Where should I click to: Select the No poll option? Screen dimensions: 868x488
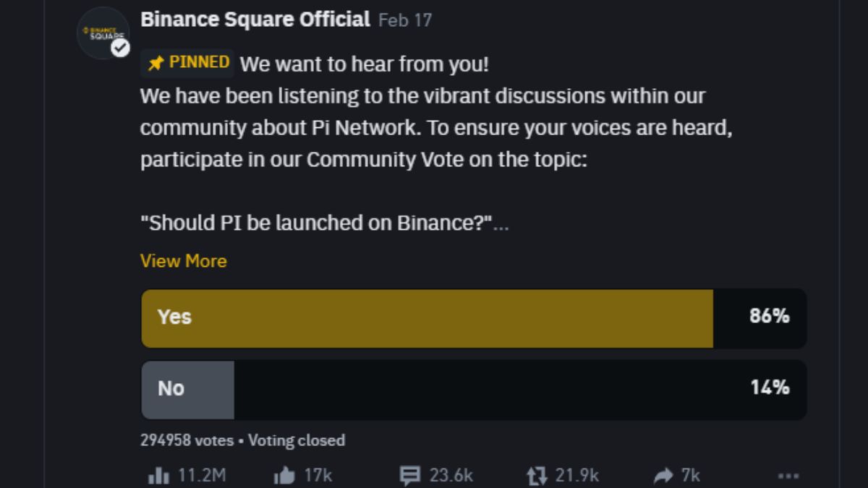(x=474, y=390)
